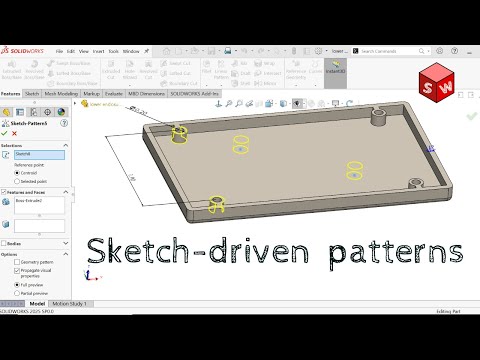
Task: Click the pushpin next to Window menu
Action: [x=146, y=51]
